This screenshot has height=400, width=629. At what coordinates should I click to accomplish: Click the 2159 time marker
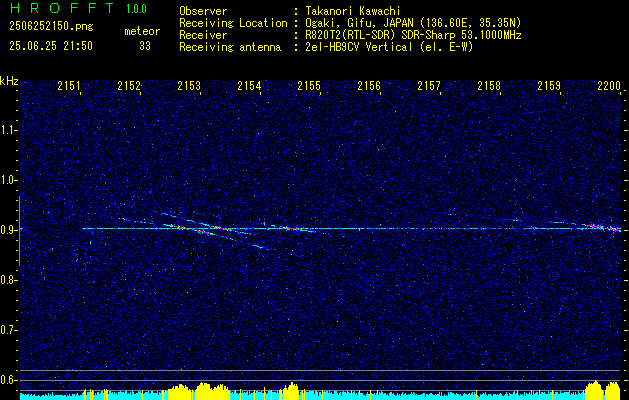coord(549,85)
